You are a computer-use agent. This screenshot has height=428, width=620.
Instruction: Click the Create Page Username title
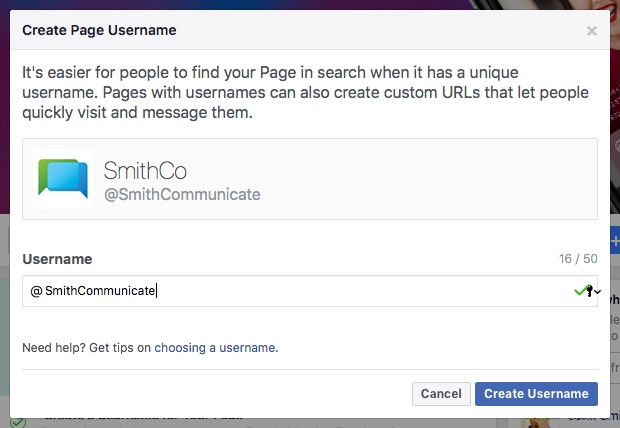tap(99, 30)
